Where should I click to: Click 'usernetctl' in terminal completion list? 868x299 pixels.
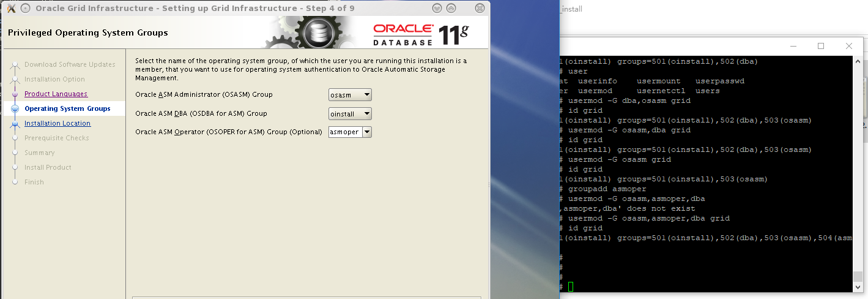[661, 91]
